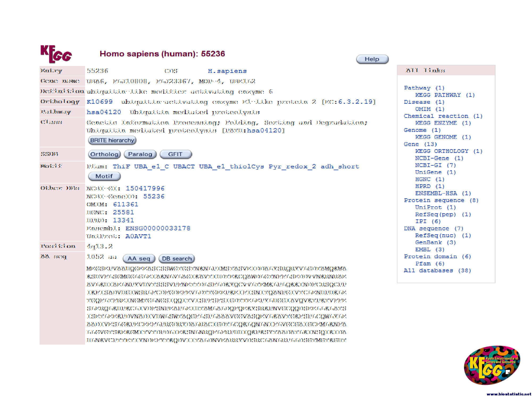The width and height of the screenshot is (532, 397).
Task: Click the www.biostatistic.net footer link
Action: tap(509, 394)
